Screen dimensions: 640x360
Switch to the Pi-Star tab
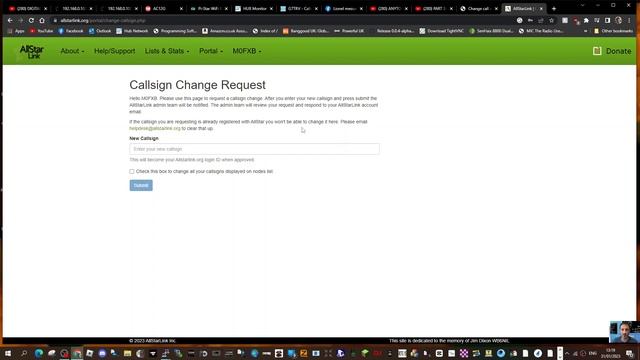(x=208, y=9)
